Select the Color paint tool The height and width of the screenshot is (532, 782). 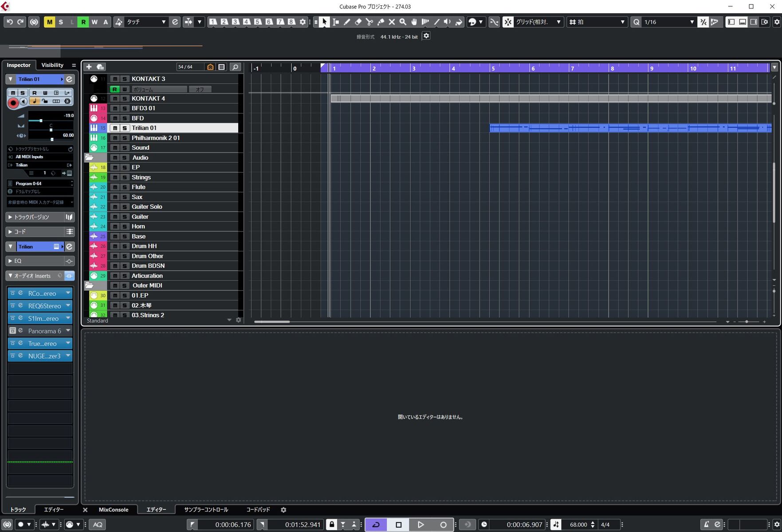coord(459,22)
